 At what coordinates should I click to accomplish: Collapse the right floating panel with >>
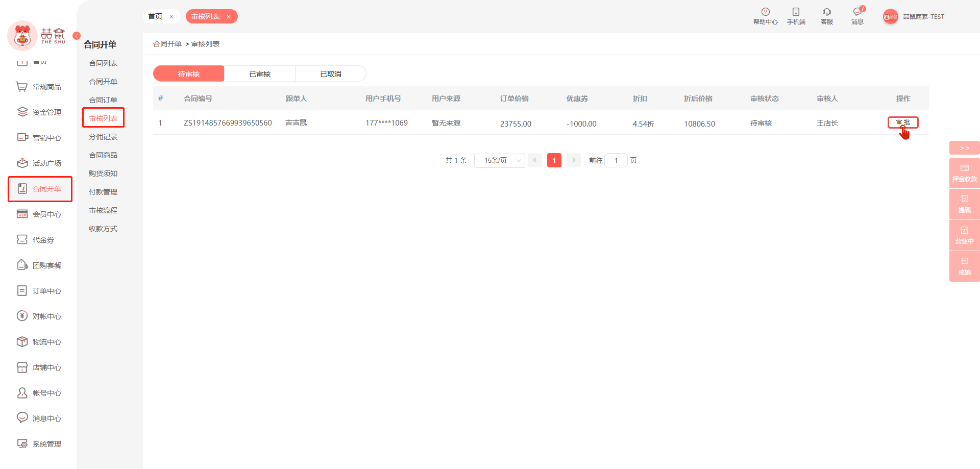tap(965, 148)
